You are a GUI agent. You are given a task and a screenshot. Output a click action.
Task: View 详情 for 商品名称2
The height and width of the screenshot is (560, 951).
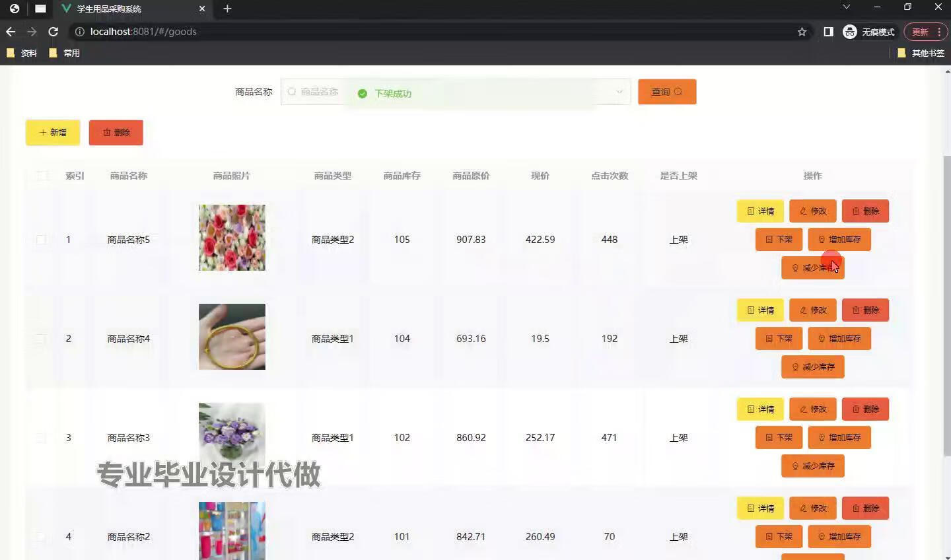[x=760, y=508]
